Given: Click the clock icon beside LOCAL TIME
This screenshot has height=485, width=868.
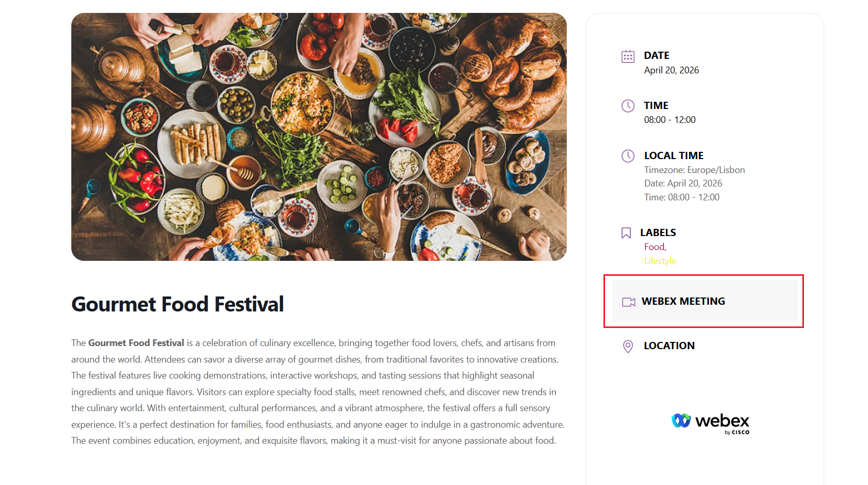Looking at the screenshot, I should [x=628, y=156].
